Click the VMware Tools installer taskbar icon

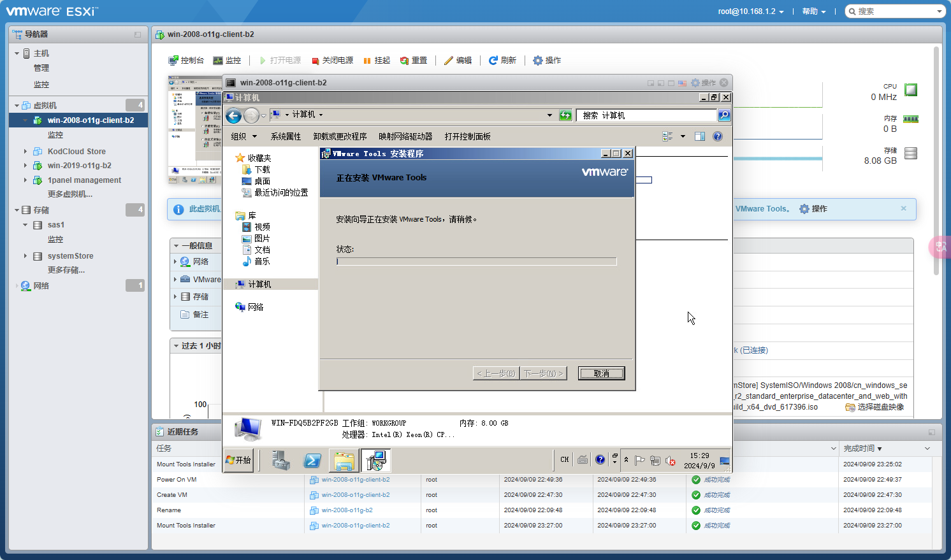[x=376, y=460]
